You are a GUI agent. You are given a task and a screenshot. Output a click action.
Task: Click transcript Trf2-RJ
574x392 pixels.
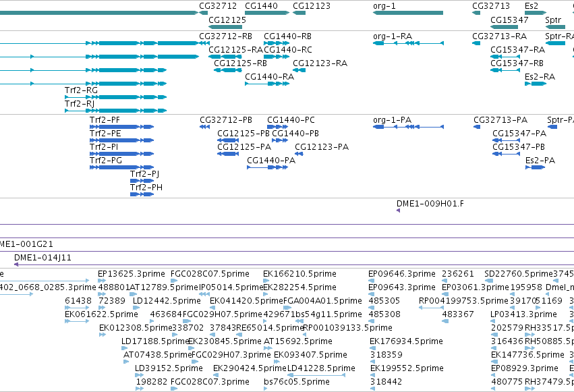[x=116, y=111]
